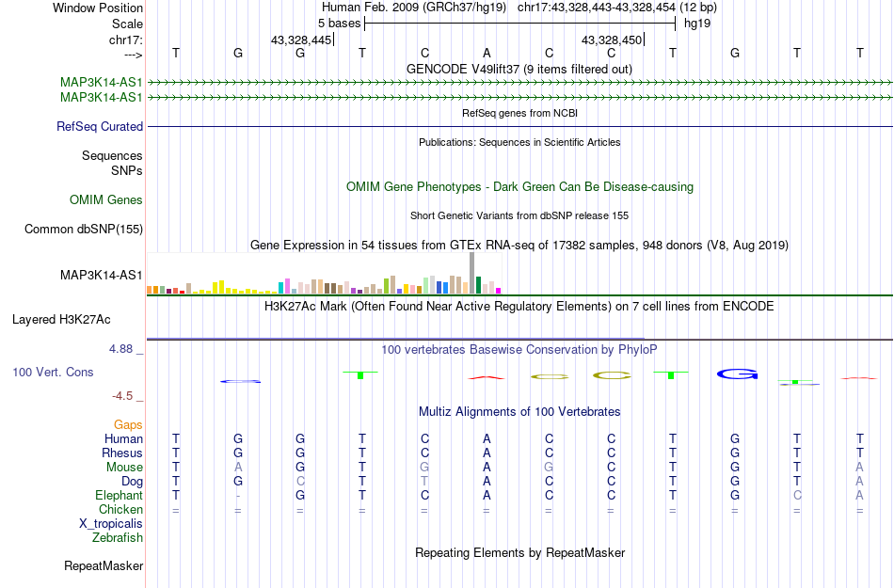894x588 pixels.
Task: Select the Scale label in the base position track
Action: 127,24
